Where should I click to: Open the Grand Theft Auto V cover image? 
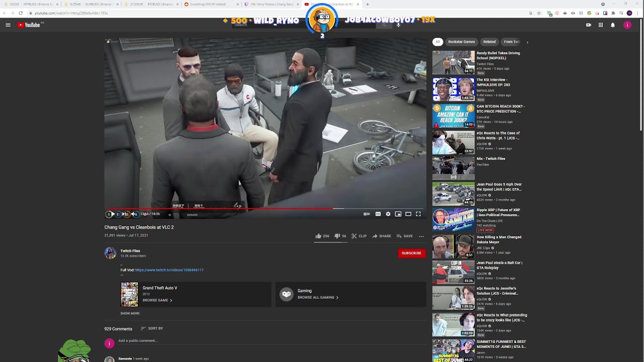[x=129, y=294]
